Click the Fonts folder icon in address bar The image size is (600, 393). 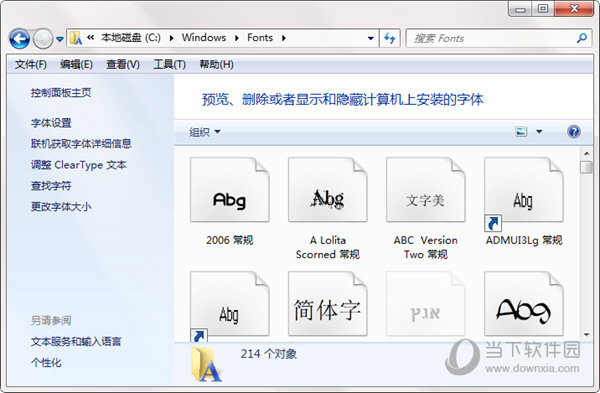pyautogui.click(x=76, y=38)
